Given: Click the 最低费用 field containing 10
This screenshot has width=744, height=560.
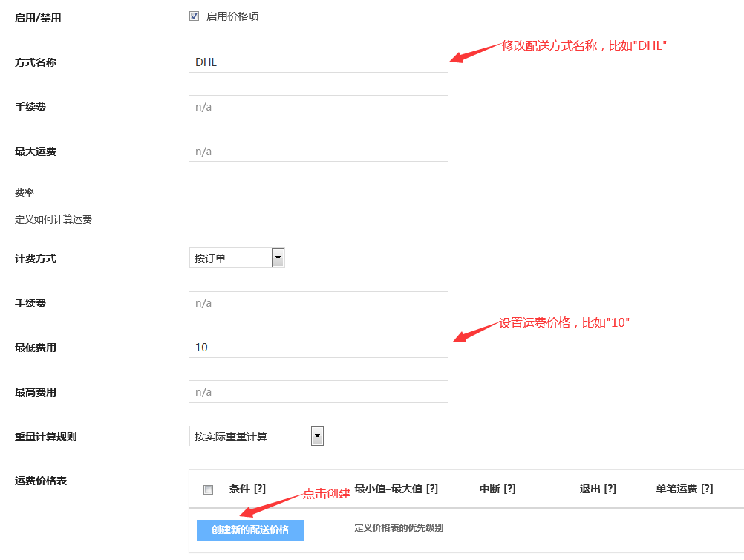Looking at the screenshot, I should pos(318,347).
